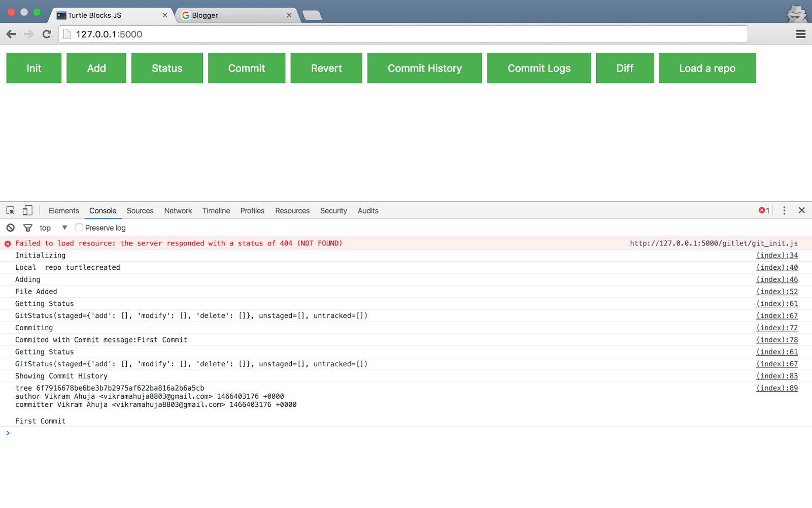The image size is (812, 508).
Task: Reload the current page
Action: 47,34
